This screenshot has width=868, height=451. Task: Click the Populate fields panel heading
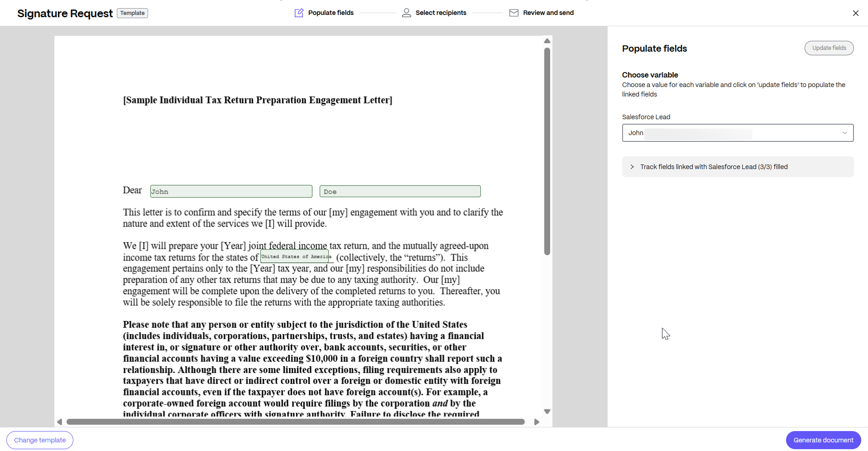[x=654, y=48]
